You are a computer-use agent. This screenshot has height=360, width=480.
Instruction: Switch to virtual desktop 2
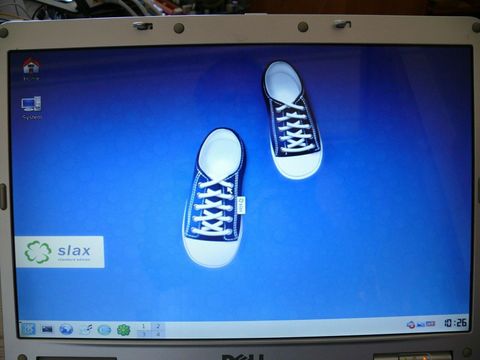tap(158, 326)
